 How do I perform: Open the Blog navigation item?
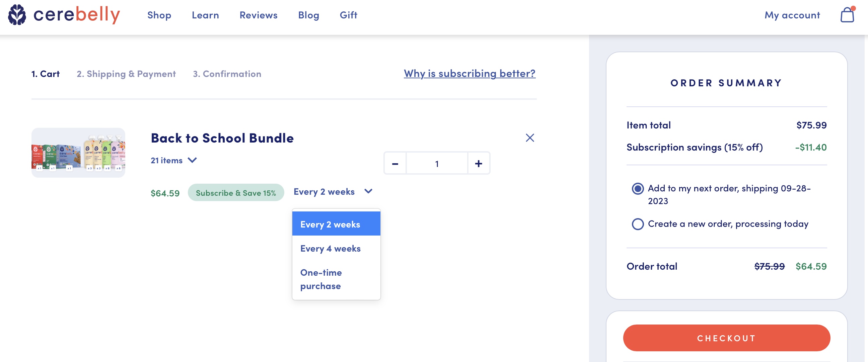point(309,15)
